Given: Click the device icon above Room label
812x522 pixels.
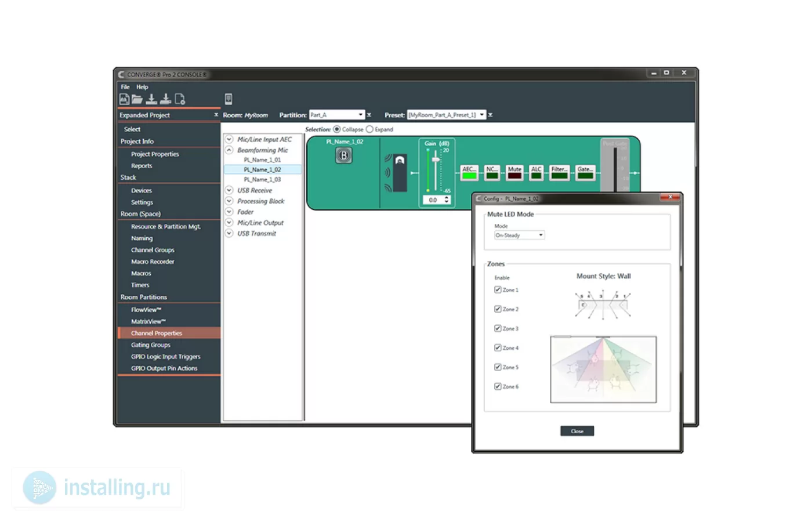Looking at the screenshot, I should click(229, 99).
